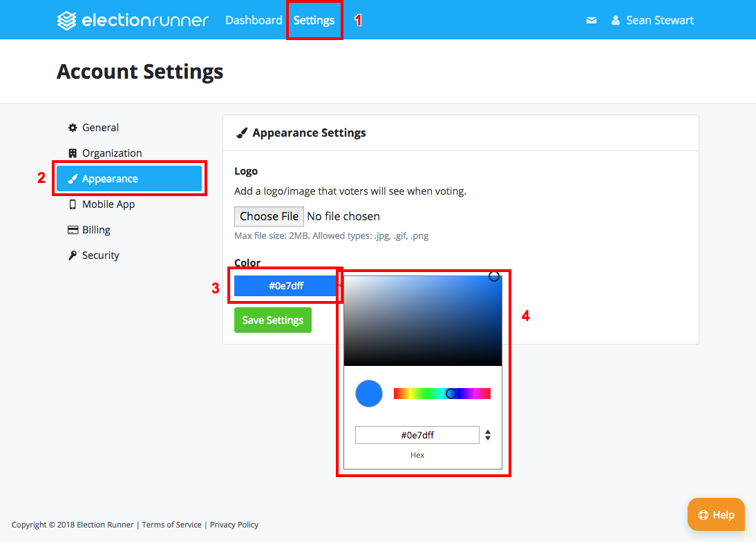This screenshot has width=756, height=542.
Task: Open Security via the key icon
Action: pos(72,255)
